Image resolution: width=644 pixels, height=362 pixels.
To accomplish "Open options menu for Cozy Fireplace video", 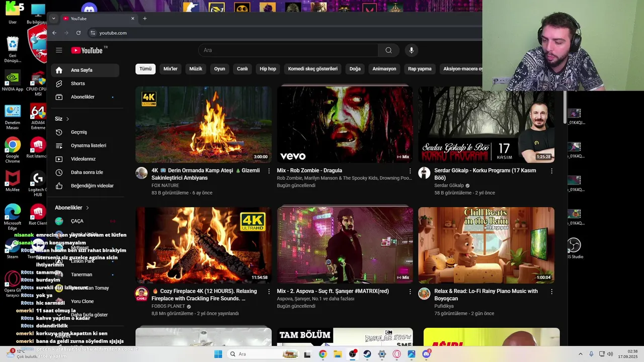I will coord(269,292).
